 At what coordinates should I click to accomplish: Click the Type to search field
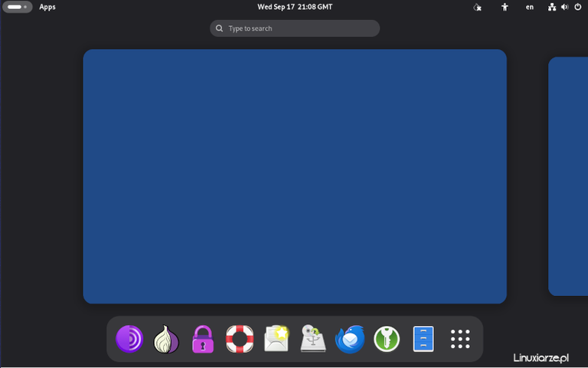[x=295, y=28]
